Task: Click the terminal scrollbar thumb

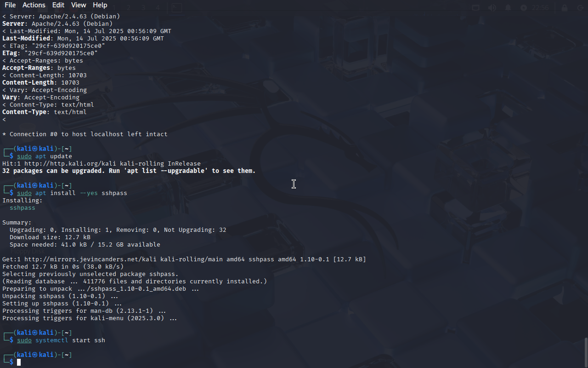Action: click(x=586, y=352)
